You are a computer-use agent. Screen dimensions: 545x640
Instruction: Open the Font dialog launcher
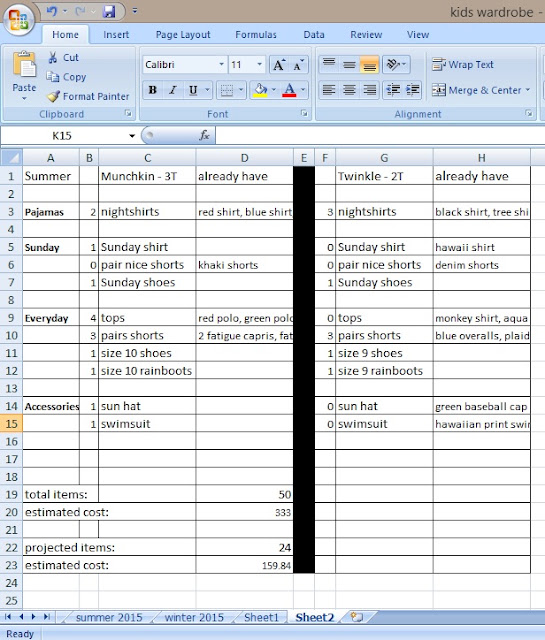coord(304,114)
